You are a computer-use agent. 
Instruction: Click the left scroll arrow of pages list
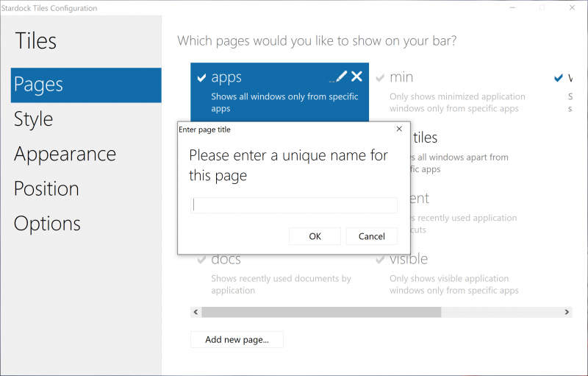(x=196, y=312)
